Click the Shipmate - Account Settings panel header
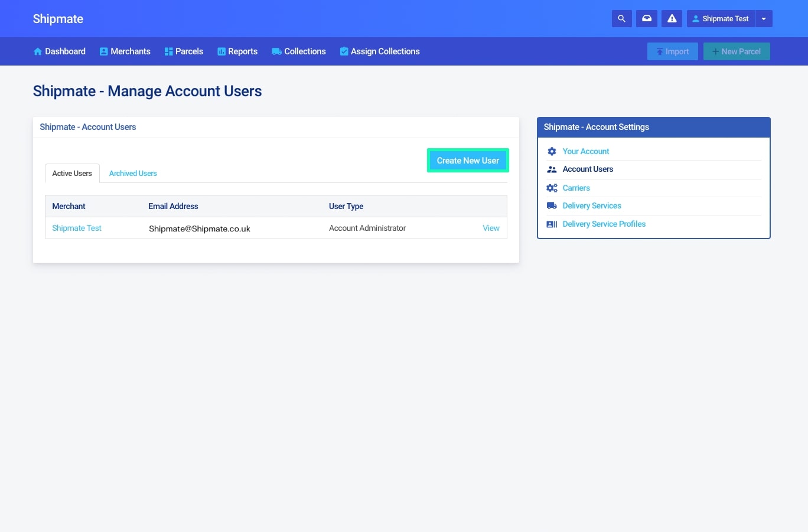This screenshot has height=532, width=808. pos(653,127)
